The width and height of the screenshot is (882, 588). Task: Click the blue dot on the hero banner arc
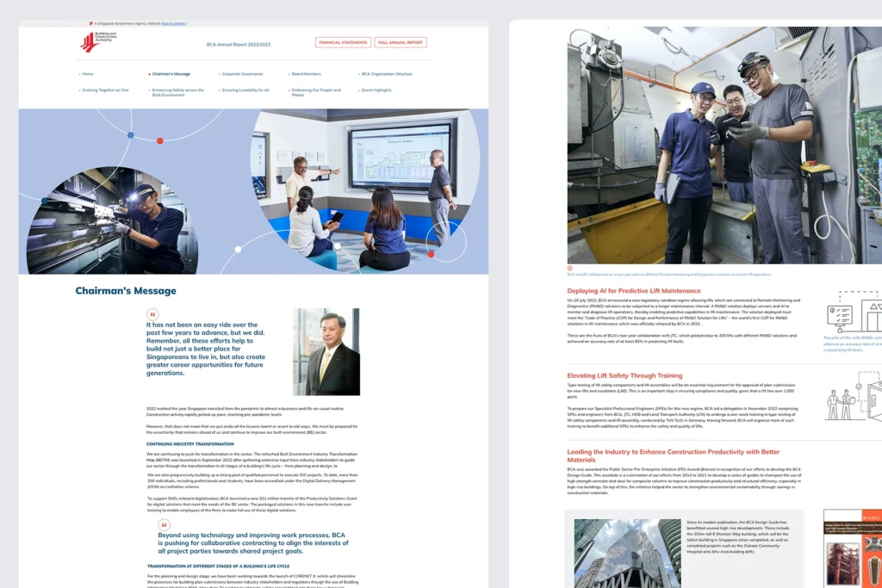pyautogui.click(x=130, y=135)
